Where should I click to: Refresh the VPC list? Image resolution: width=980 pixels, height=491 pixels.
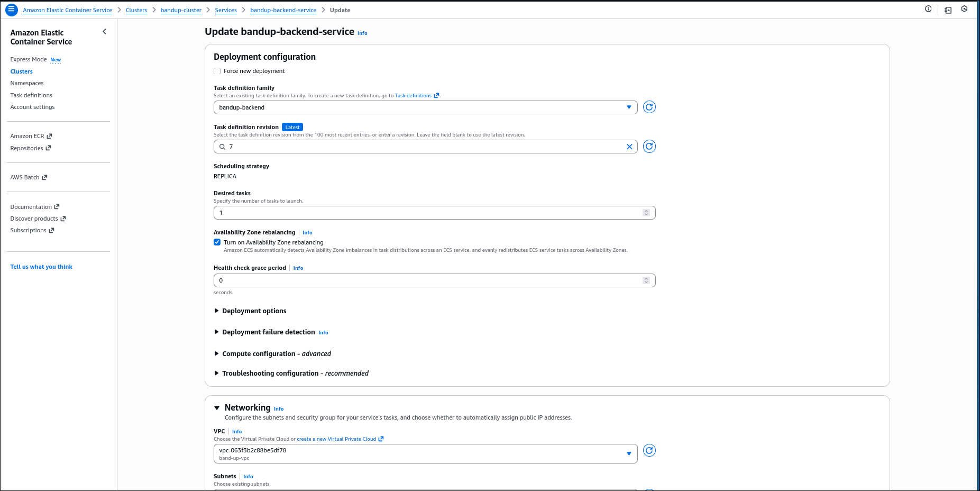click(649, 450)
